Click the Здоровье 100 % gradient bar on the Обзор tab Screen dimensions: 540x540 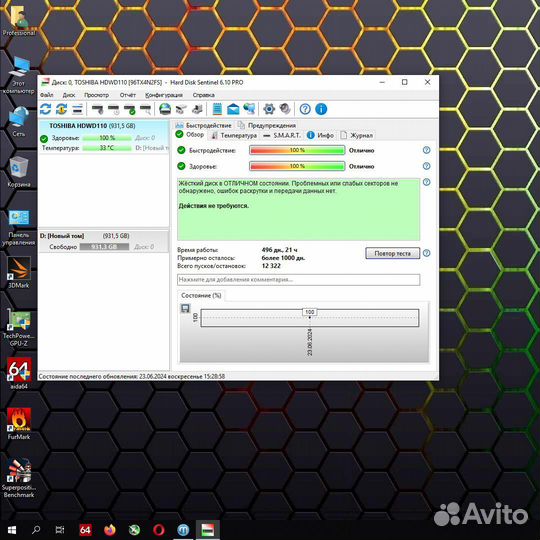pos(297,166)
